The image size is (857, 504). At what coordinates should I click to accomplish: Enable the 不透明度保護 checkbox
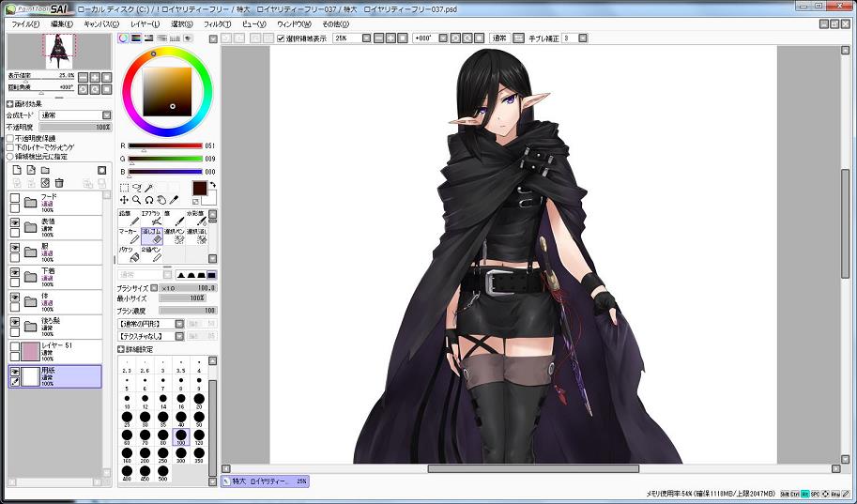(10, 138)
